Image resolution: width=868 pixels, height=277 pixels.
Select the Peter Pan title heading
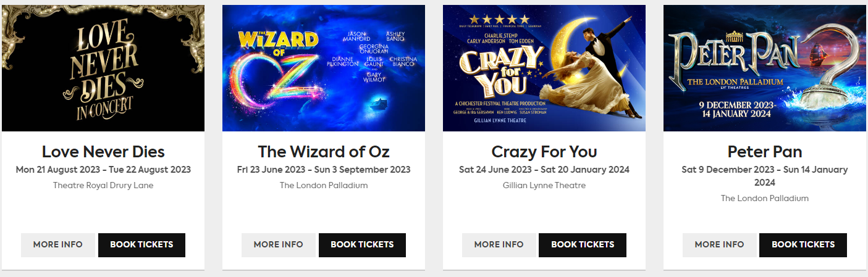tap(765, 152)
